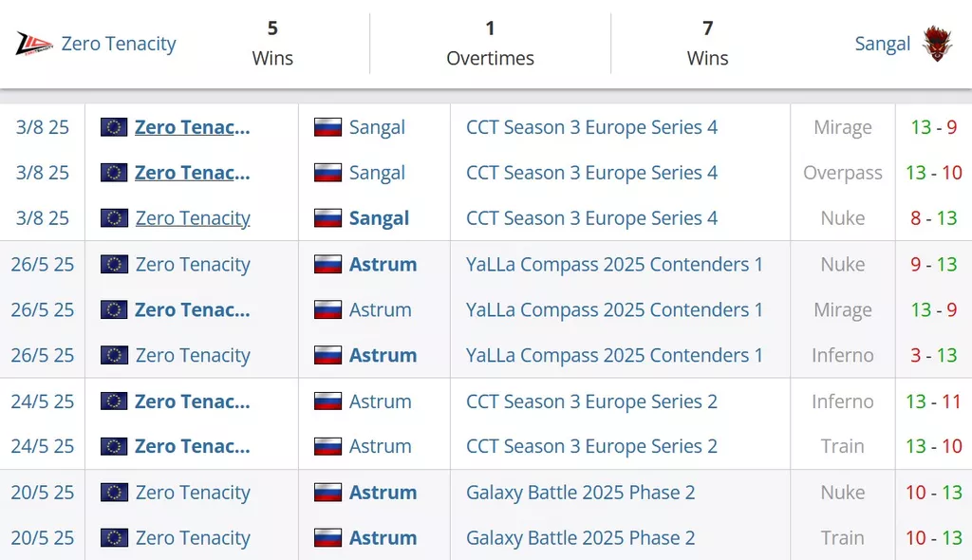Viewport: 972px width, 560px height.
Task: Click the Overtimes count in the header
Action: point(490,28)
